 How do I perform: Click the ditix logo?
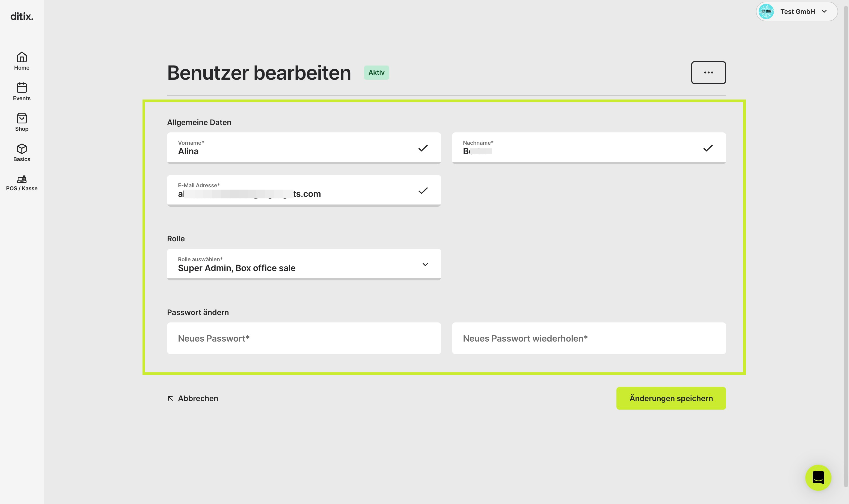(x=22, y=16)
